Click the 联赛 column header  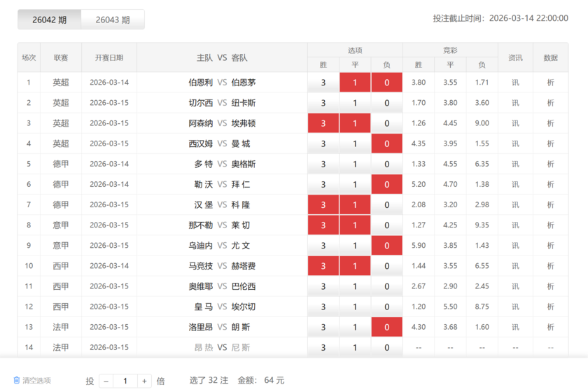[61, 57]
